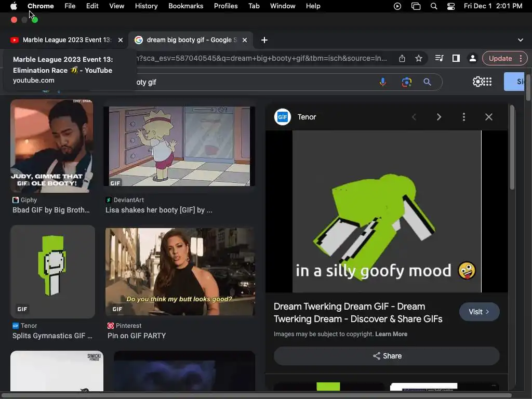Open the media controls icon in toolbar

point(439,58)
